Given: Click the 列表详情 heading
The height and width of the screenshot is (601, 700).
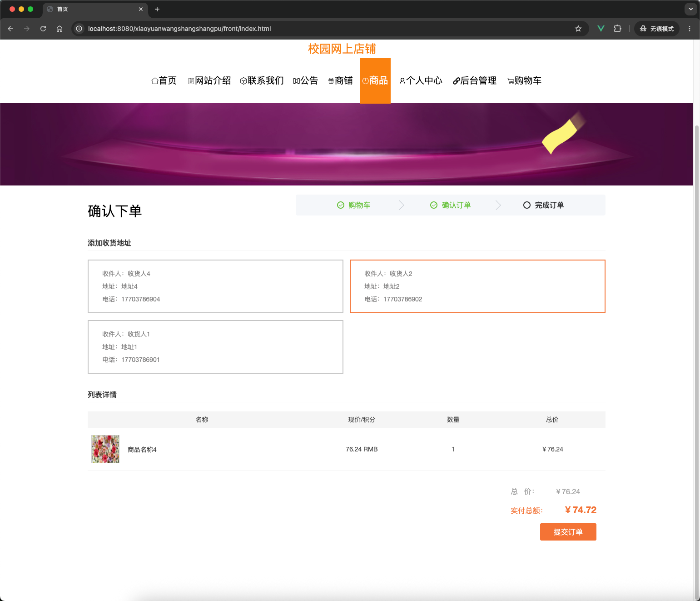Looking at the screenshot, I should point(102,395).
